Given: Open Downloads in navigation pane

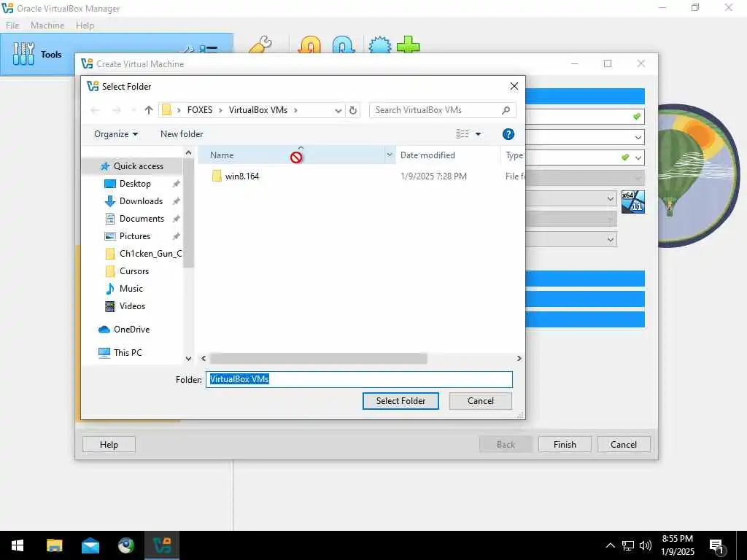Looking at the screenshot, I should (141, 201).
